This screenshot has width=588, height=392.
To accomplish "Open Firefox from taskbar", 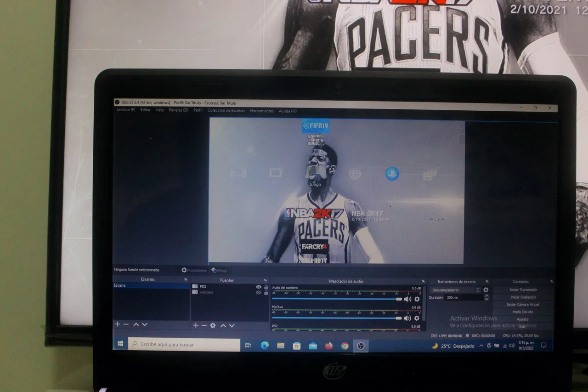I will (x=329, y=346).
